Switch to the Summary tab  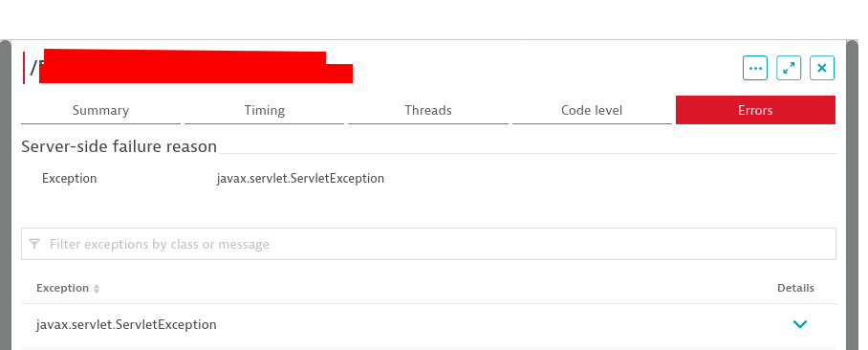click(x=100, y=110)
